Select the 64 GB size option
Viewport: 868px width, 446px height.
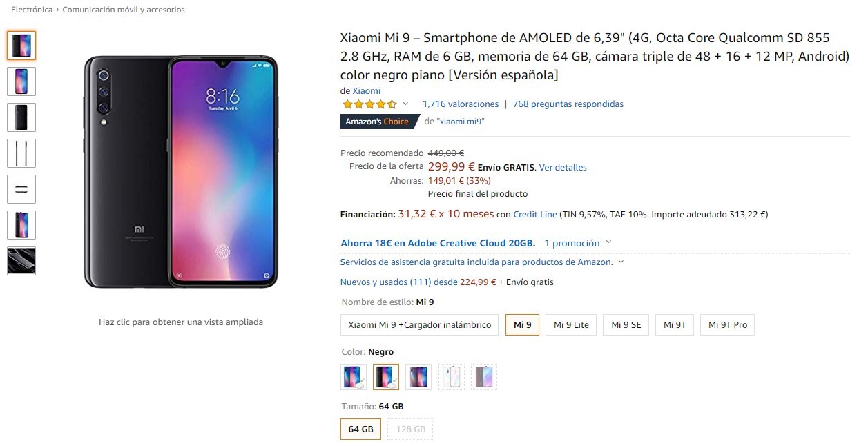[360, 429]
